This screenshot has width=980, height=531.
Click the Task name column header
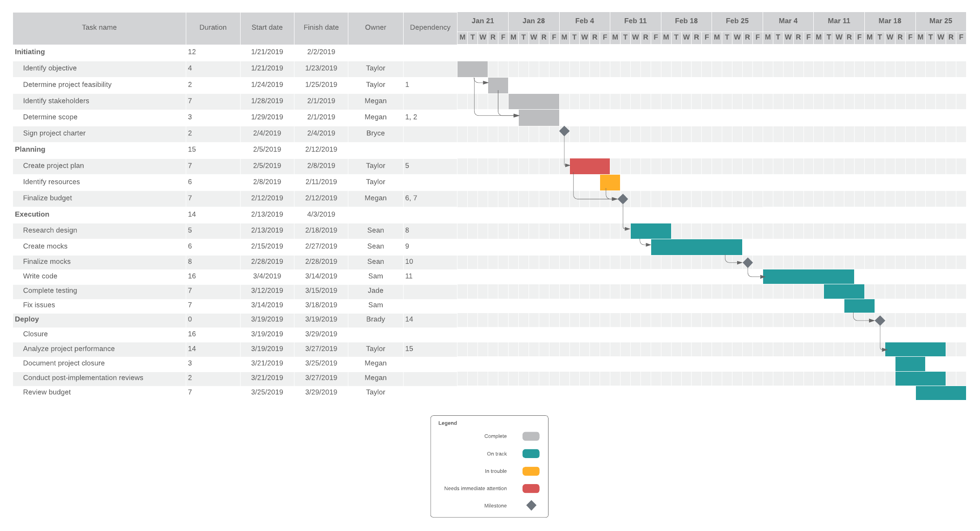[x=99, y=27]
